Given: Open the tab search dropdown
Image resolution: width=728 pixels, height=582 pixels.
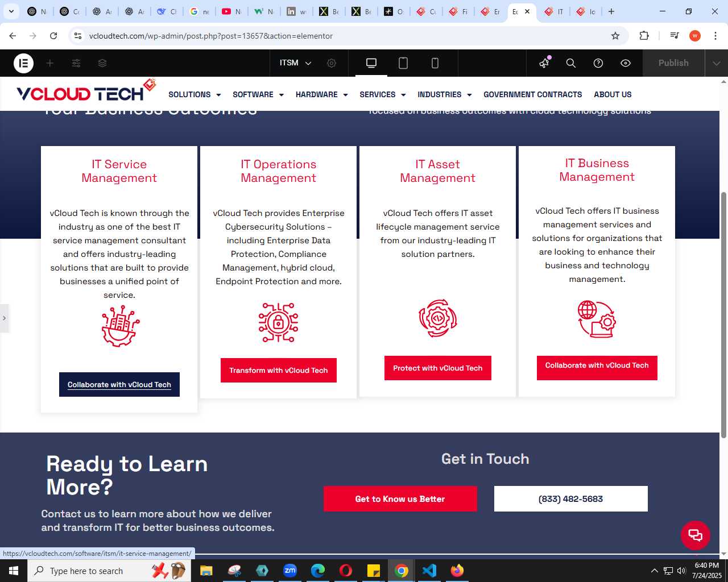Looking at the screenshot, I should click(11, 11).
